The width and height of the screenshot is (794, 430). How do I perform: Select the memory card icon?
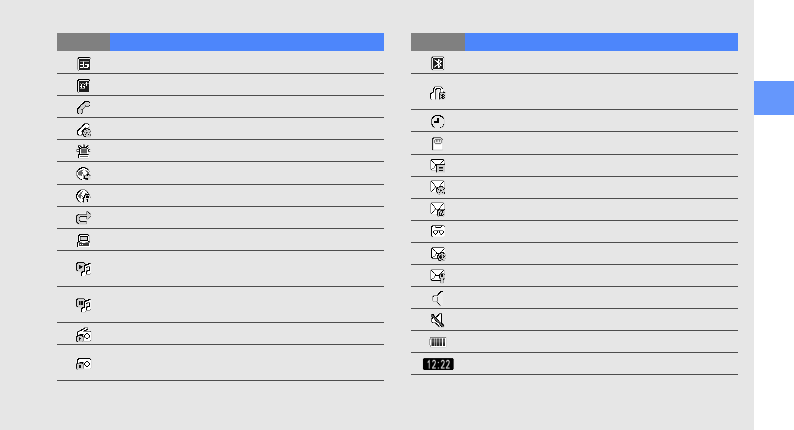coord(438,144)
